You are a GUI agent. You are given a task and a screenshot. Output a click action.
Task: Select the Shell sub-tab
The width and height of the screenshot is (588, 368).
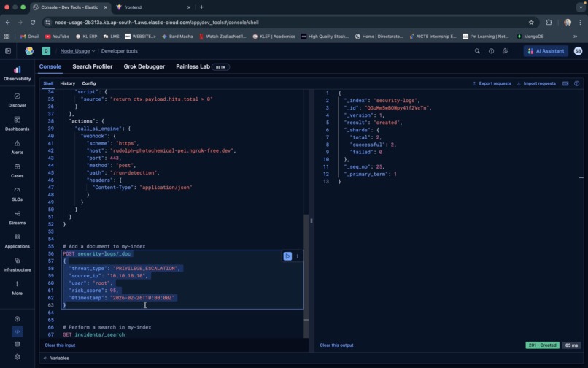(48, 83)
